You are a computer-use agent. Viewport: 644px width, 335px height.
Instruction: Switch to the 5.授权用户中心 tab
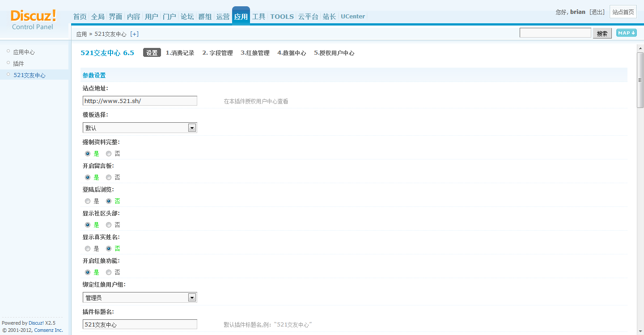click(x=334, y=53)
